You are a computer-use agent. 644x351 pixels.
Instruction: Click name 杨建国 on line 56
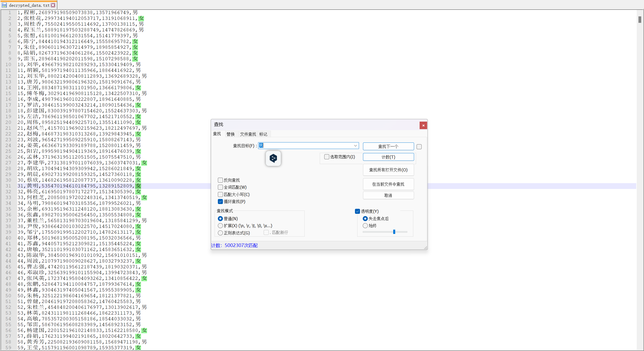[36, 330]
